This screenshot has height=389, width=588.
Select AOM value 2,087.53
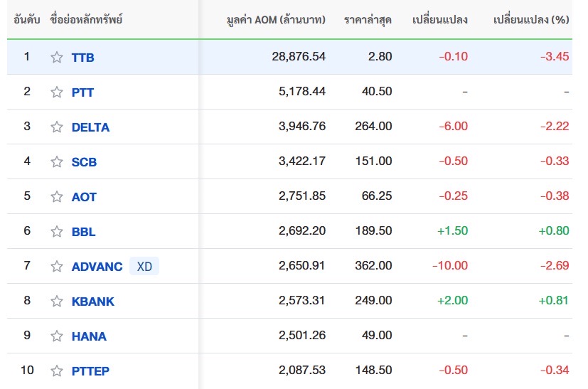click(x=302, y=371)
